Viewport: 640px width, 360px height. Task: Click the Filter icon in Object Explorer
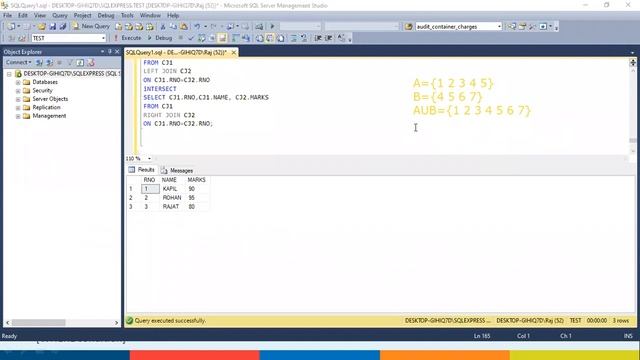pos(70,62)
